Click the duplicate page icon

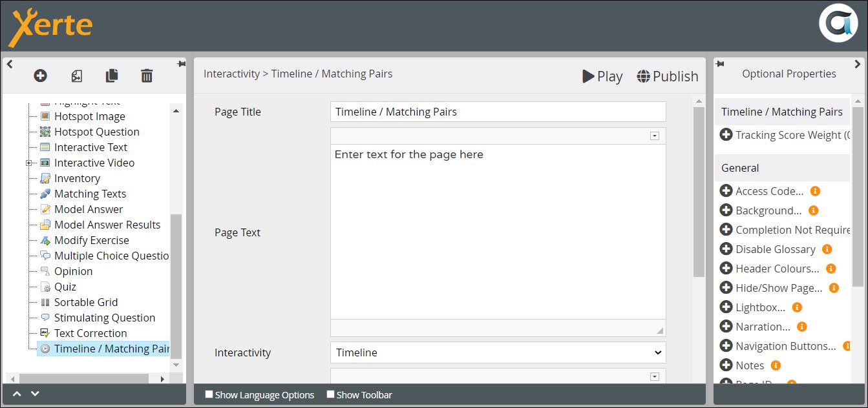[112, 76]
